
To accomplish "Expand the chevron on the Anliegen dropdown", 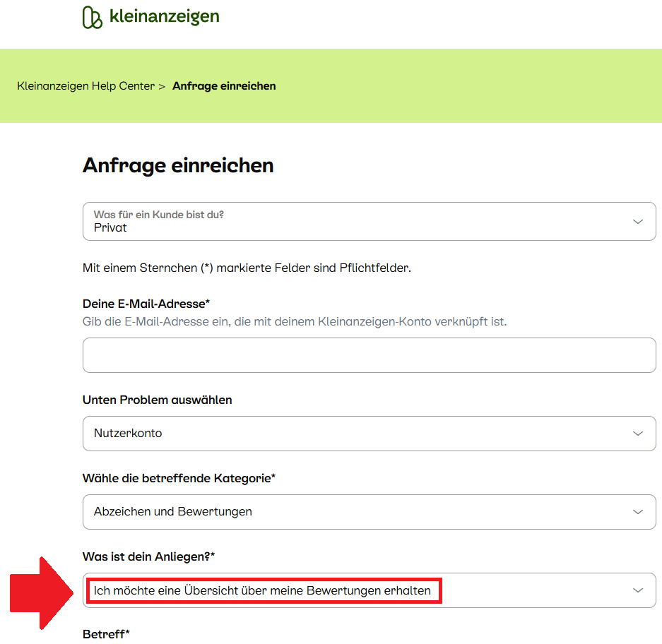I will coord(638,590).
